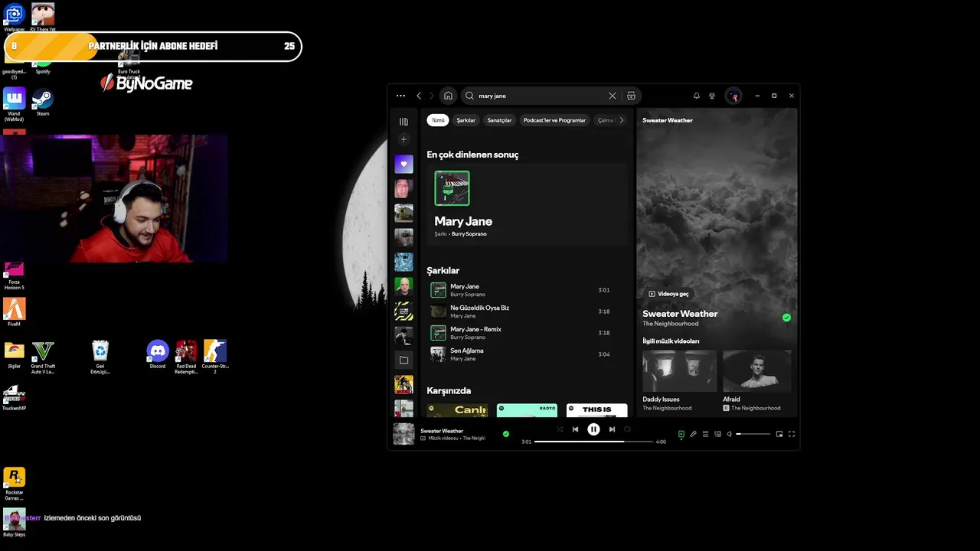The width and height of the screenshot is (980, 551).
Task: Skip to the next track
Action: (x=612, y=429)
